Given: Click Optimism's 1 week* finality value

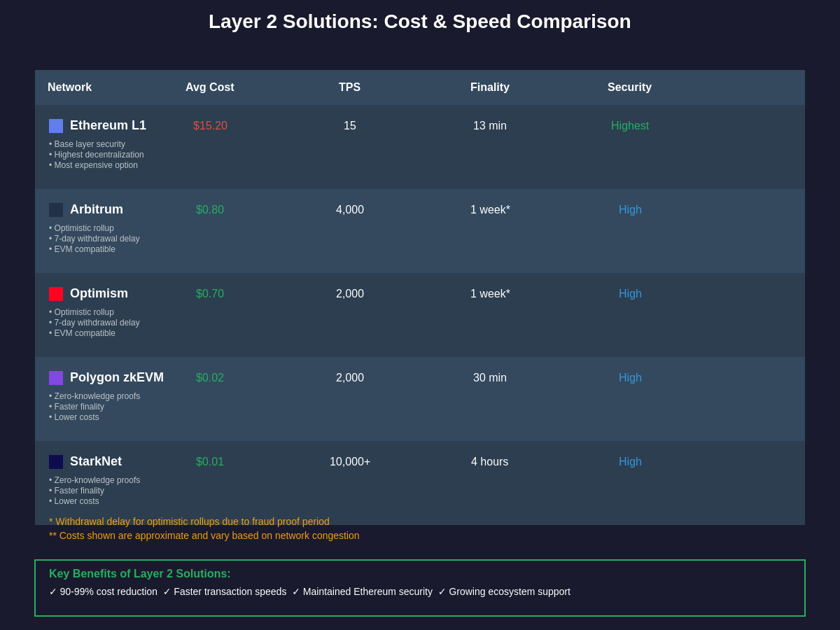Looking at the screenshot, I should pyautogui.click(x=490, y=294).
